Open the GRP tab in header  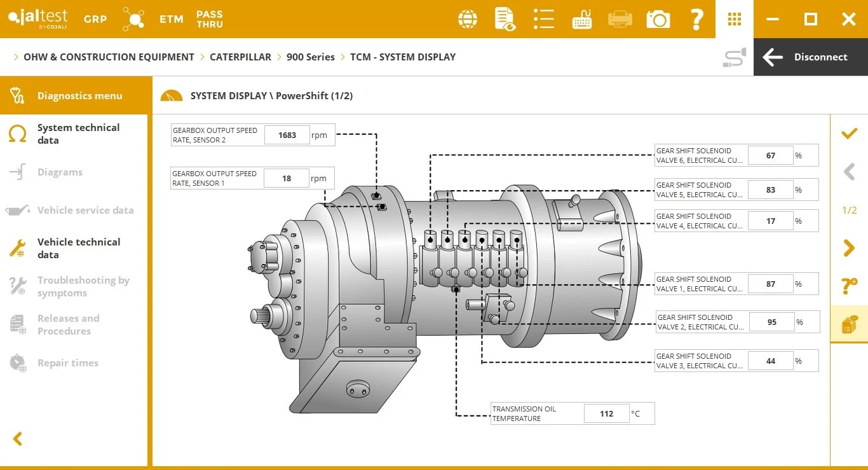pos(95,19)
